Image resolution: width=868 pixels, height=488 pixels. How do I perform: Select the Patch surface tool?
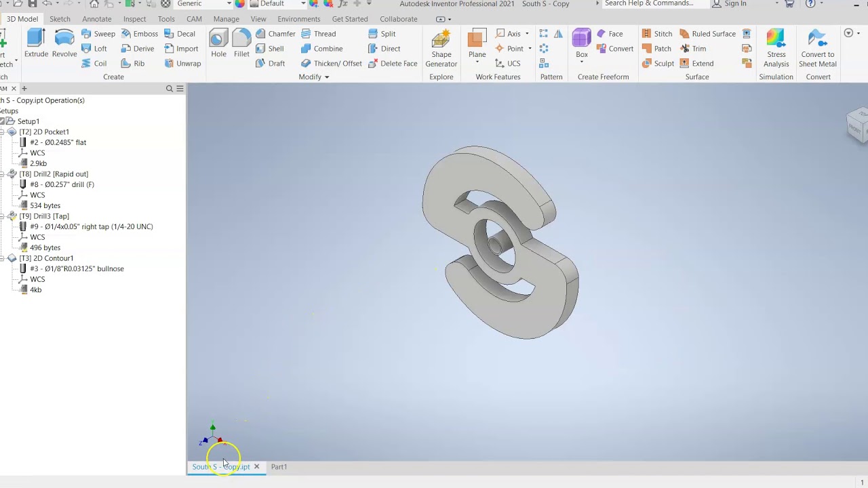pos(656,49)
